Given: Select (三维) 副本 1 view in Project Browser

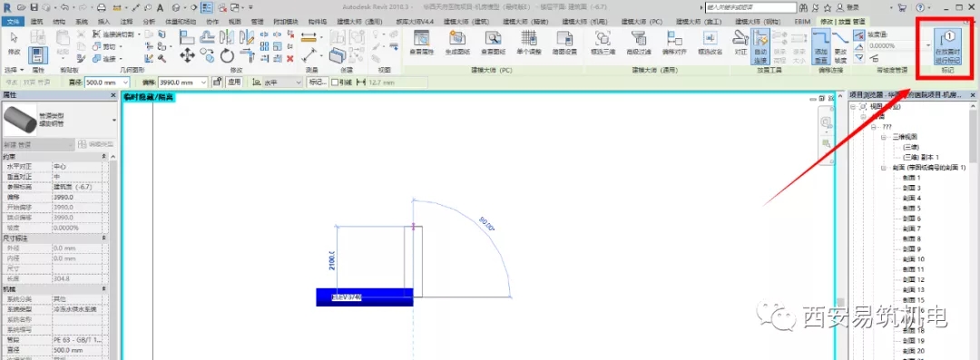Looking at the screenshot, I should [921, 157].
